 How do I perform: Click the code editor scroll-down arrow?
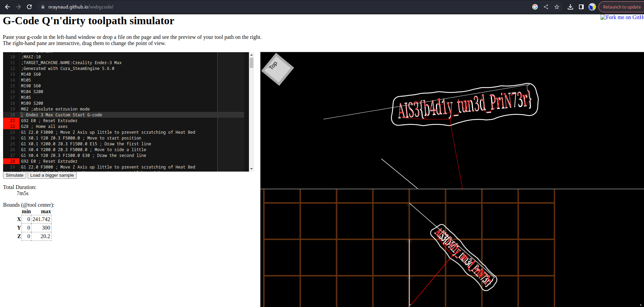click(x=251, y=169)
